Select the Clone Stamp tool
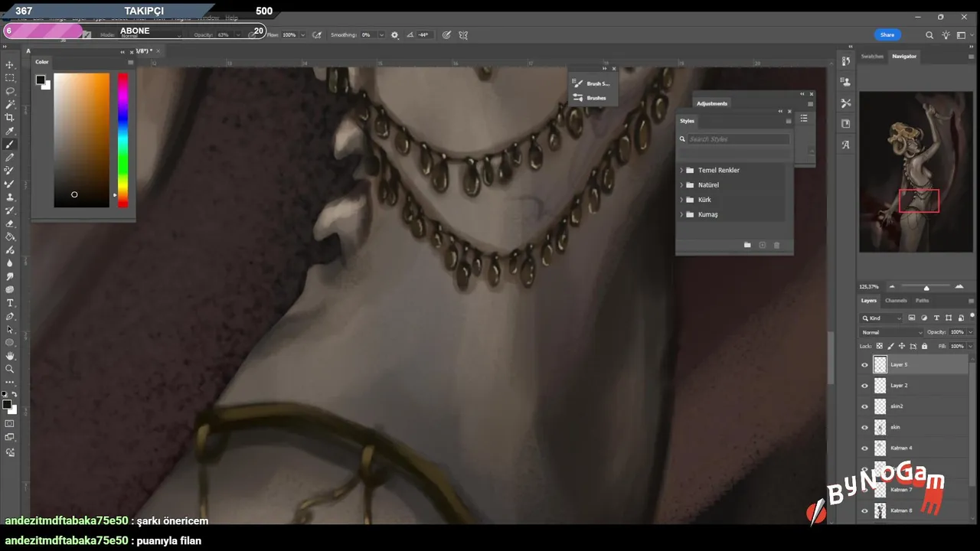980x551 pixels. pyautogui.click(x=10, y=197)
